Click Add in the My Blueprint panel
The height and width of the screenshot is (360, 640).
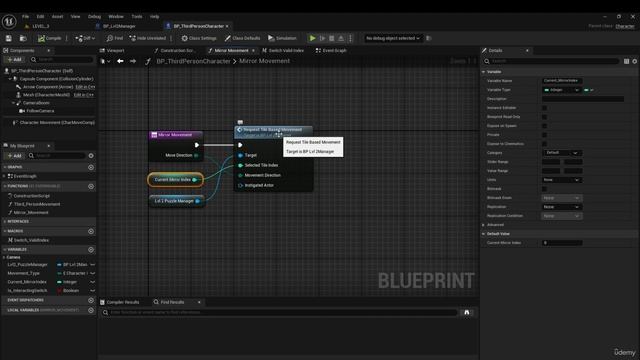pyautogui.click(x=15, y=156)
